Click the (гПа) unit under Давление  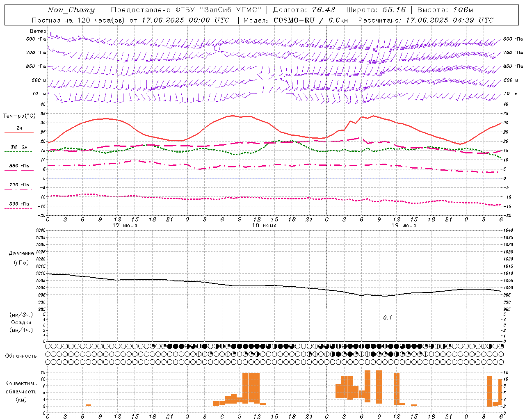tap(21, 262)
